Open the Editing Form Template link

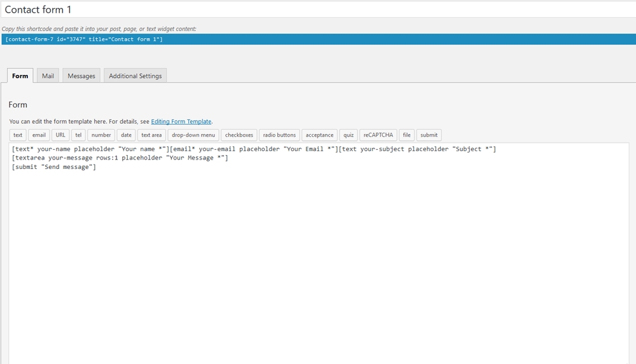181,121
